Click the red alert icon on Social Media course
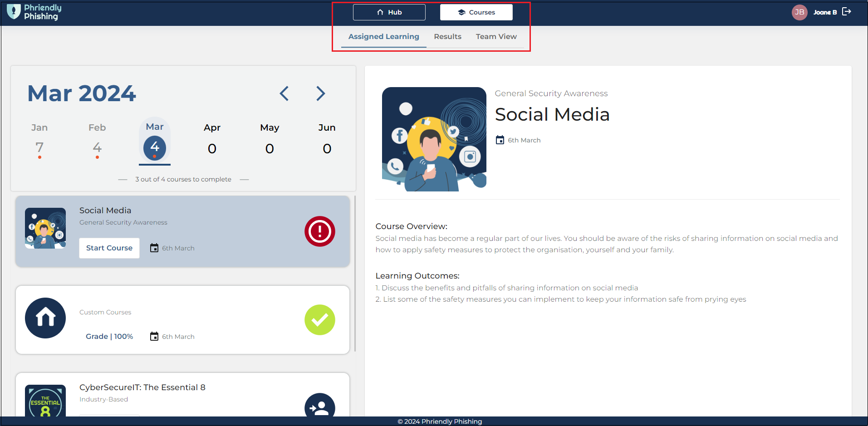 click(320, 231)
